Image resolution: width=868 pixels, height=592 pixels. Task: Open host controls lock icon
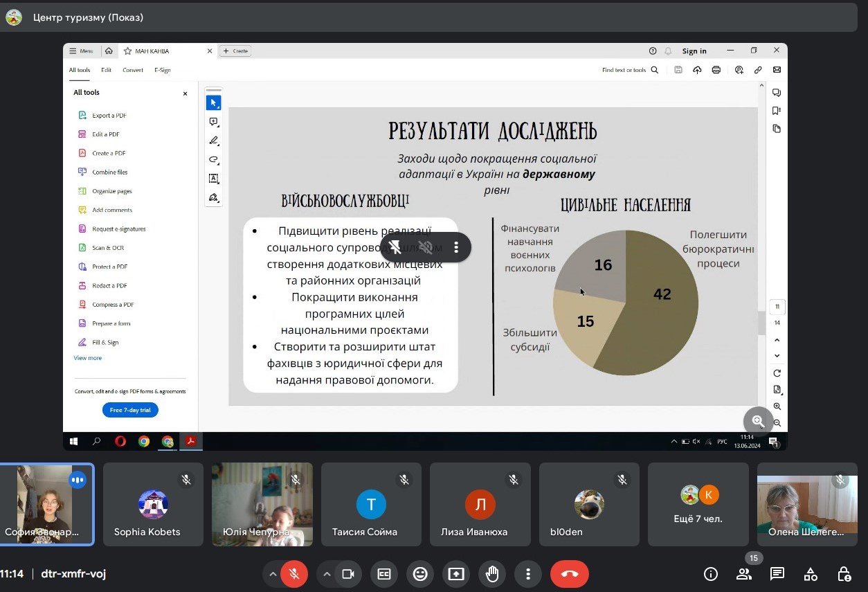coord(844,574)
